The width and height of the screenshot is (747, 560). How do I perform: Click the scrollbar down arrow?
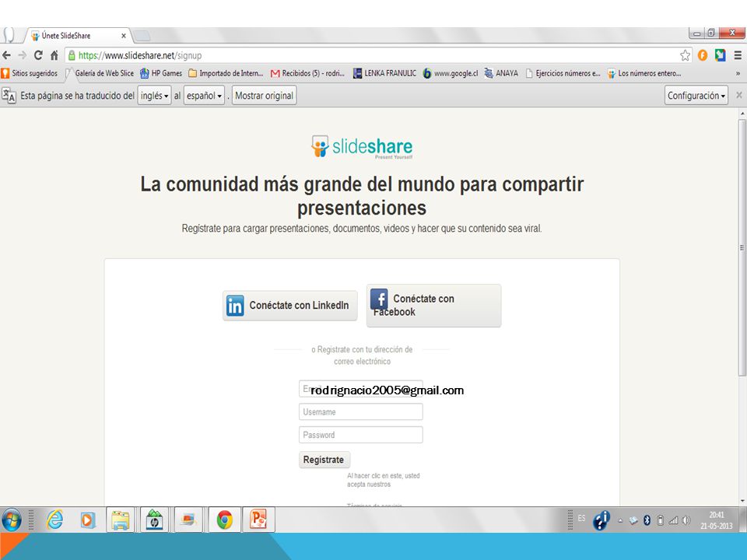(742, 501)
